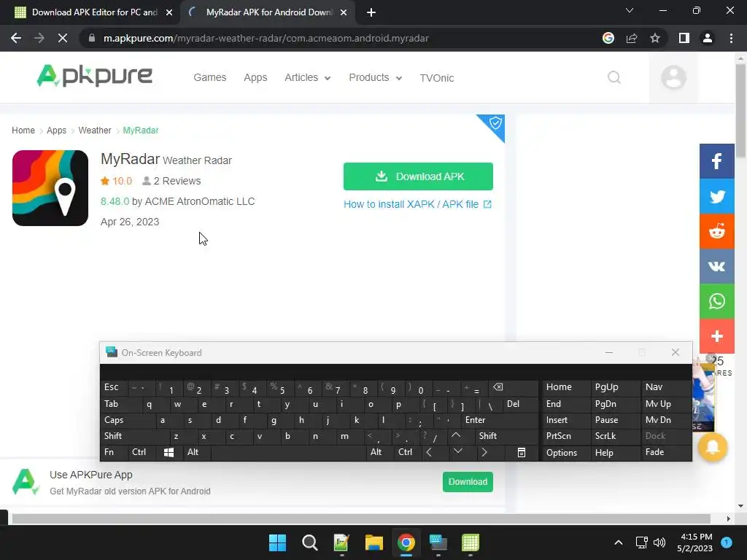Open the Apps menu item

(x=255, y=77)
